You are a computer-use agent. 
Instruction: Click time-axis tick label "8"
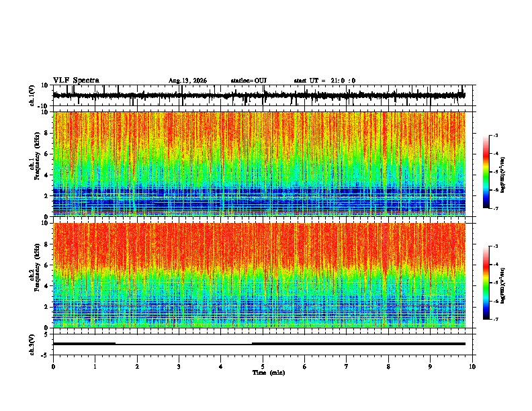(x=388, y=367)
